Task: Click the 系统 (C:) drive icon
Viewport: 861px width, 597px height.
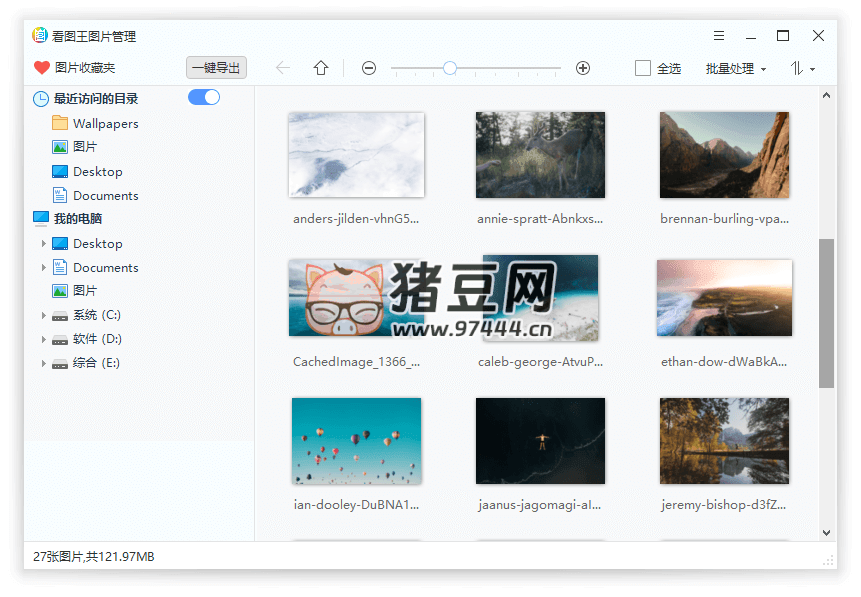Action: (60, 316)
